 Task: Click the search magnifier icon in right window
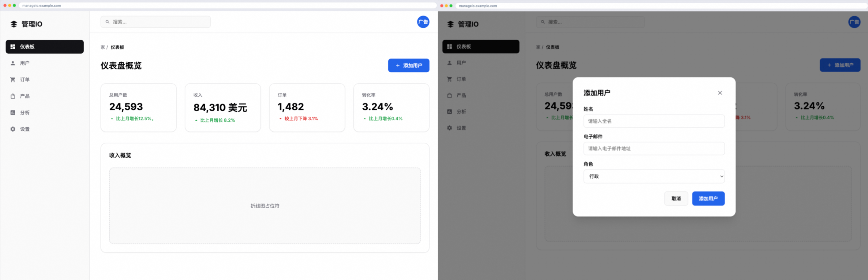(x=543, y=22)
